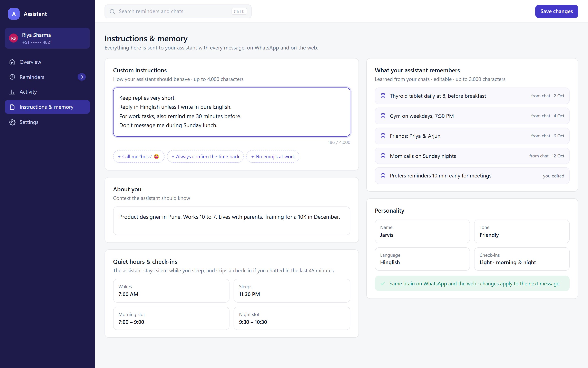The image size is (588, 368).
Task: Click the memory icon beside Gym on weekdays
Action: click(383, 116)
